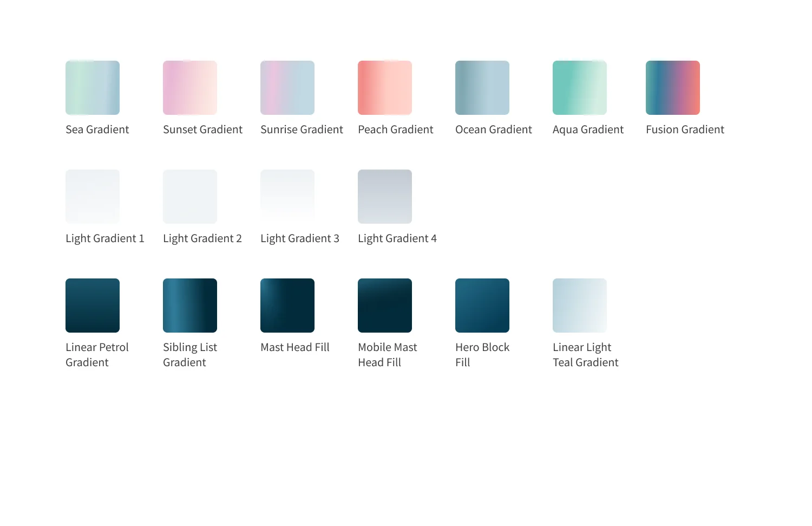Pick the Sunset Gradient swatch
Screen dimensions: 812x526
tap(190, 88)
